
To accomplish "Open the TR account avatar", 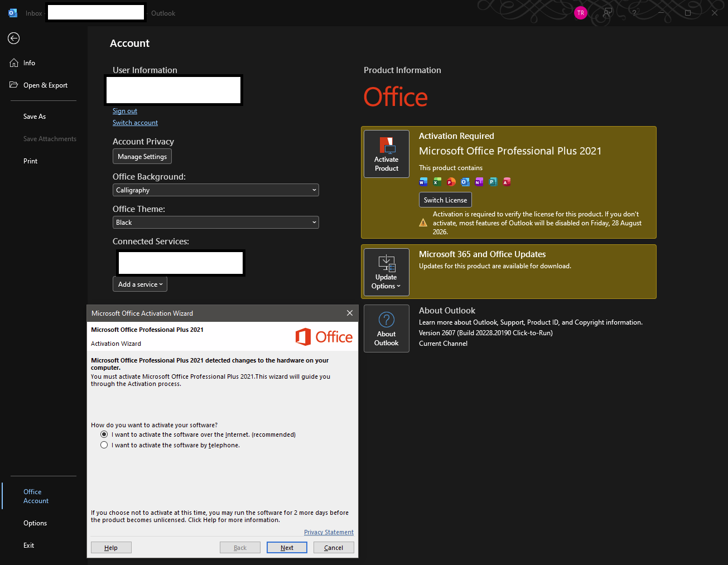I will (581, 13).
